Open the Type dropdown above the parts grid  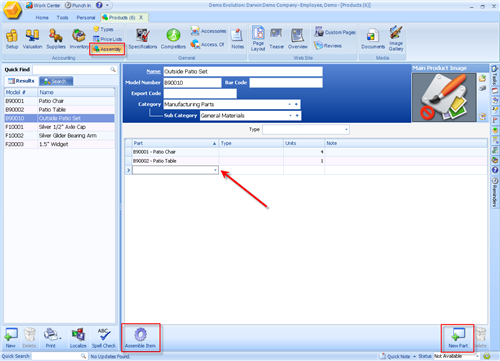click(x=346, y=129)
